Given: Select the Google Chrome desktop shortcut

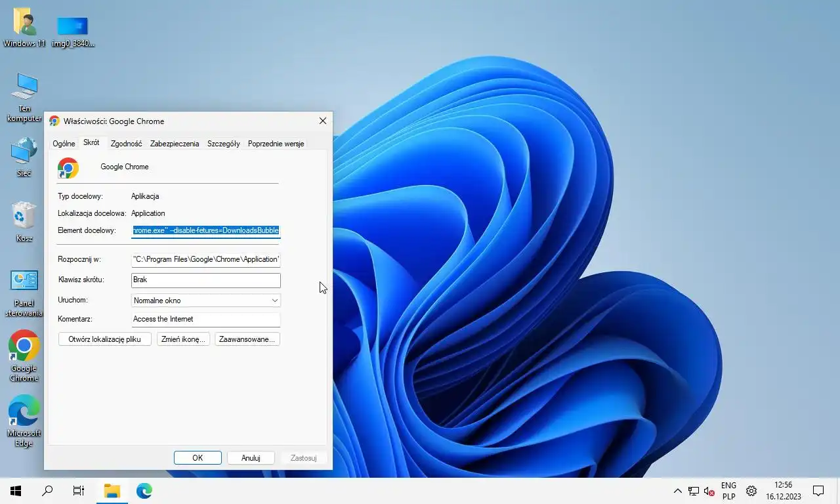Looking at the screenshot, I should click(x=24, y=356).
